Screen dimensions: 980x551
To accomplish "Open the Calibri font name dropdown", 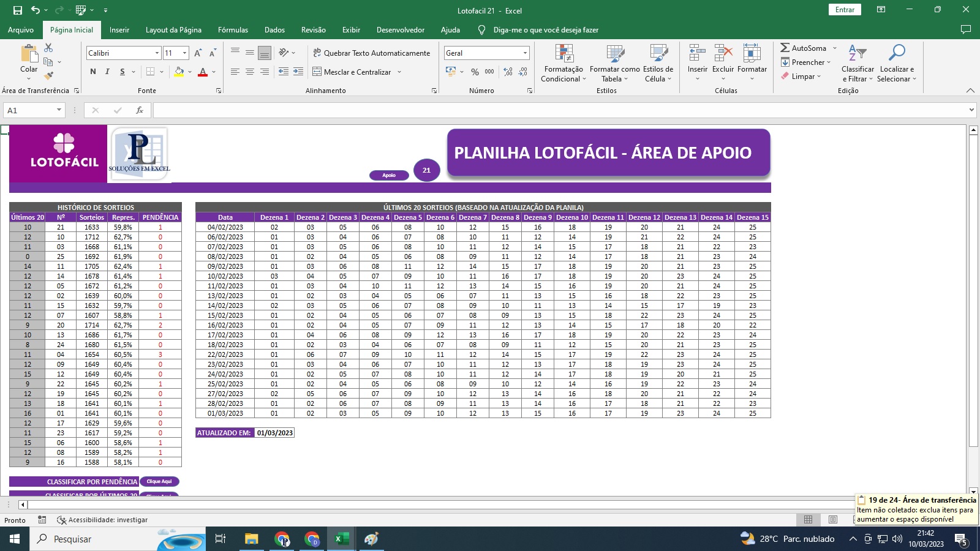I will (157, 53).
